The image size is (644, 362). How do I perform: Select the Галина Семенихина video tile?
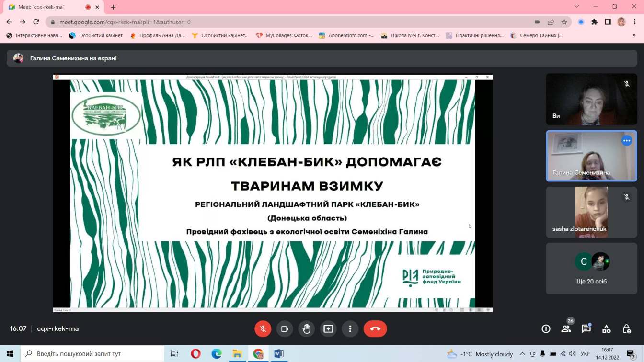(x=591, y=156)
